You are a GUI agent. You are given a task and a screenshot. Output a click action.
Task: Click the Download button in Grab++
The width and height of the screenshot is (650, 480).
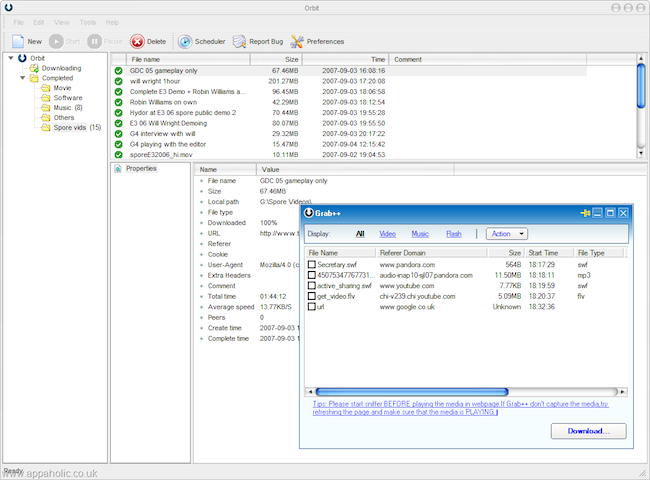589,431
